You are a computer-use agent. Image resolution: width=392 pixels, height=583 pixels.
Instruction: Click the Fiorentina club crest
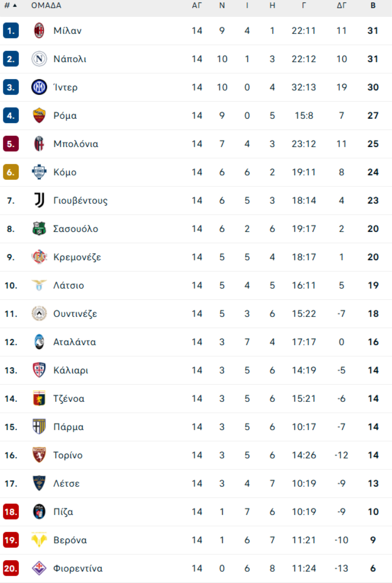(x=39, y=568)
